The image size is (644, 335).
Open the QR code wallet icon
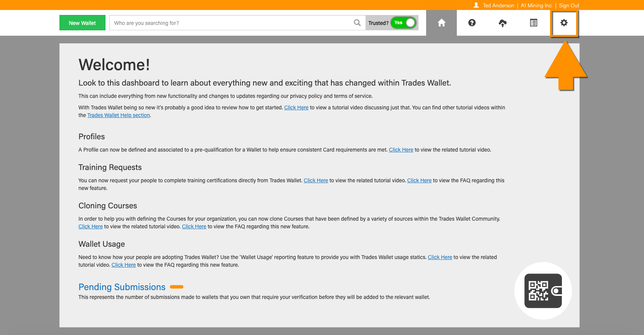[x=543, y=291]
